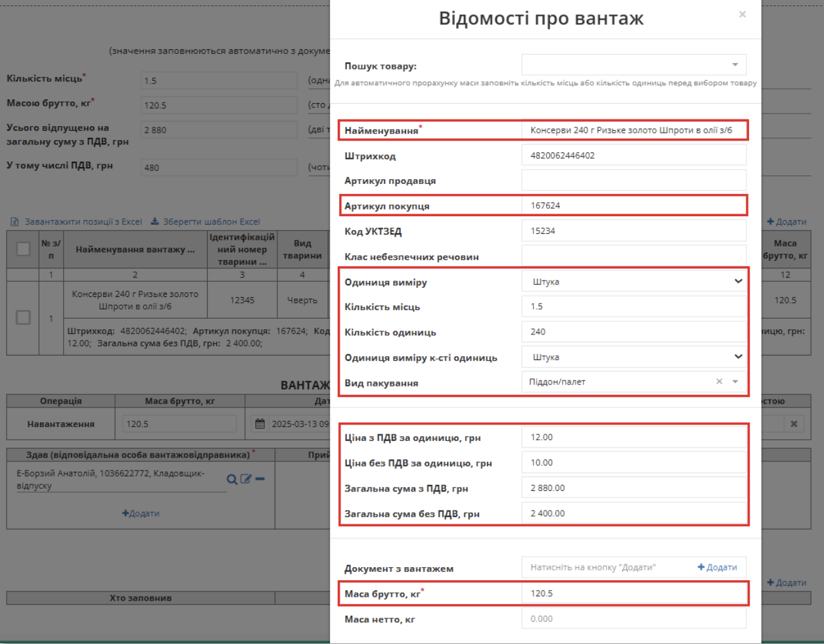Click the Найменування input field
Viewport: 824px width, 644px height.
(x=634, y=131)
